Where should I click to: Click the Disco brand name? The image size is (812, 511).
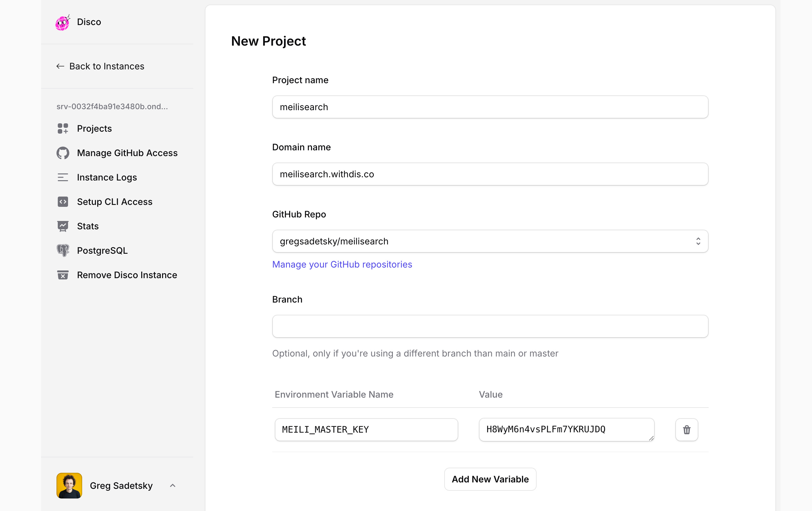click(x=89, y=22)
